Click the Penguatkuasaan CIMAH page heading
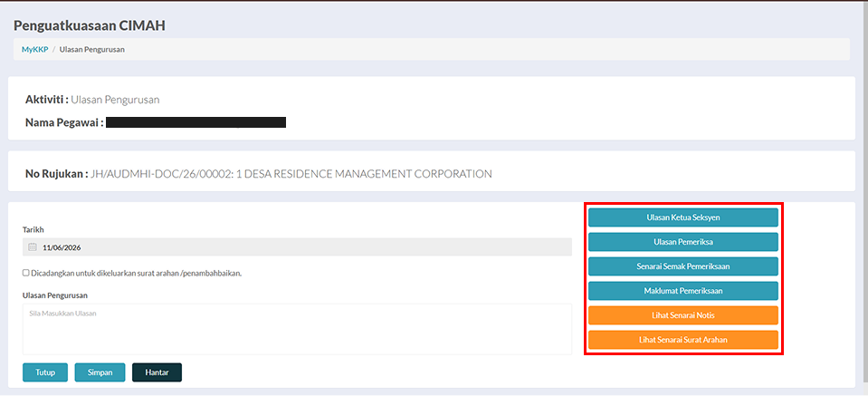Viewport: 868px width, 396px height. click(x=89, y=25)
